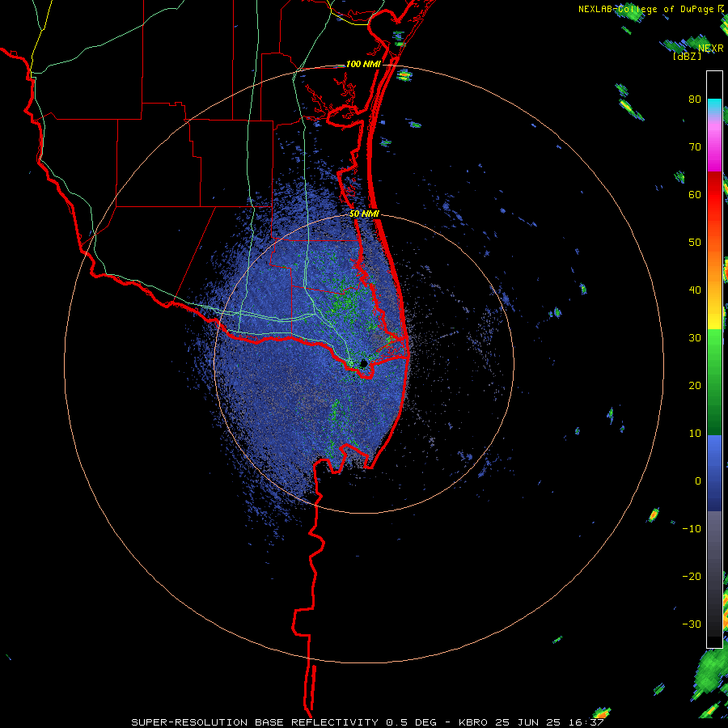
Task: Click the 25 JUN 25 date in caption
Action: (x=531, y=722)
